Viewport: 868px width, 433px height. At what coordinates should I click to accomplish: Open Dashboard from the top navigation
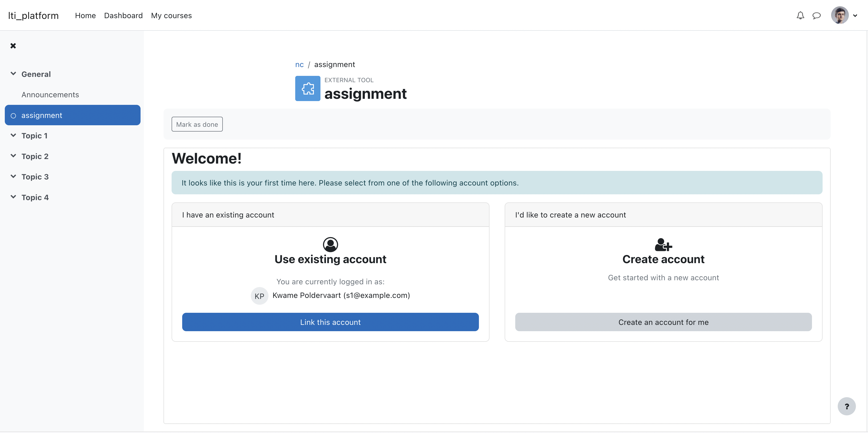point(123,15)
